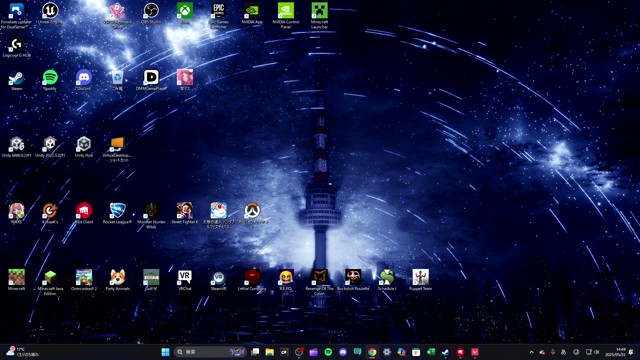Open the NVIDIA Control Panel shortcut
The image size is (640, 360).
tap(286, 16)
